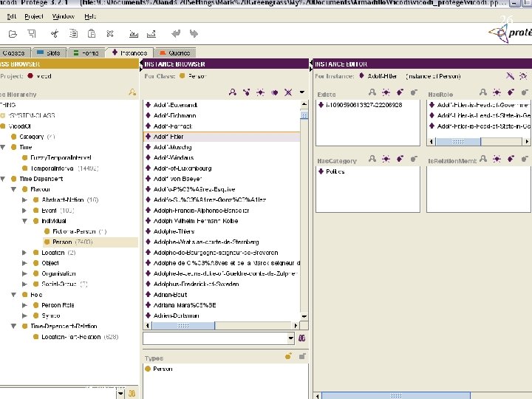
Task: Expand the Person Role class node
Action: (x=24, y=305)
